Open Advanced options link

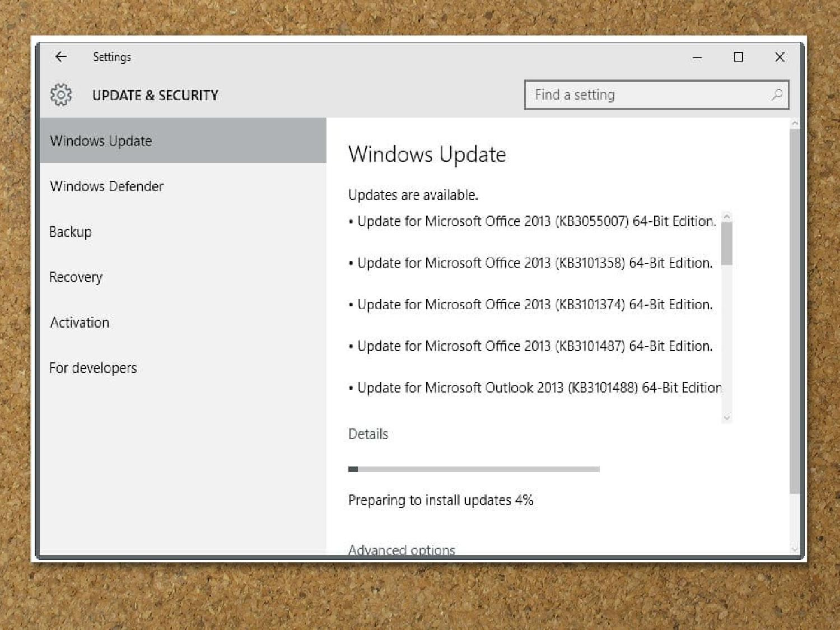pos(402,549)
